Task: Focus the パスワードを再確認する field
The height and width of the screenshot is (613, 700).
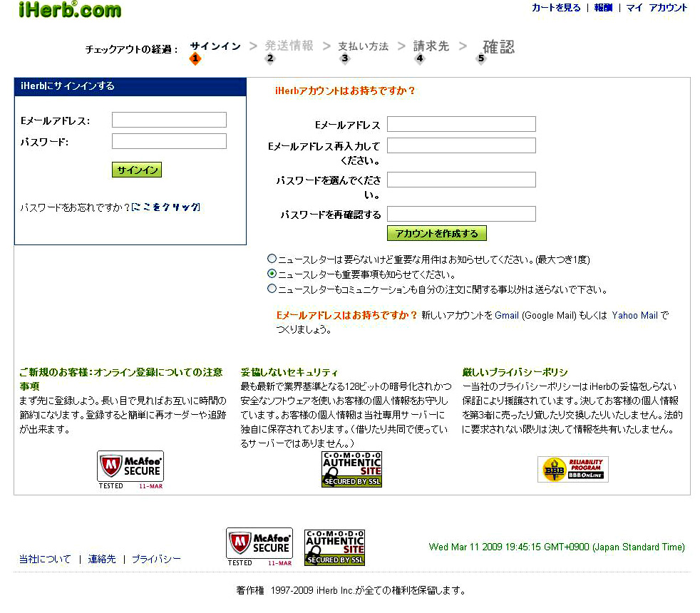Action: [x=461, y=214]
